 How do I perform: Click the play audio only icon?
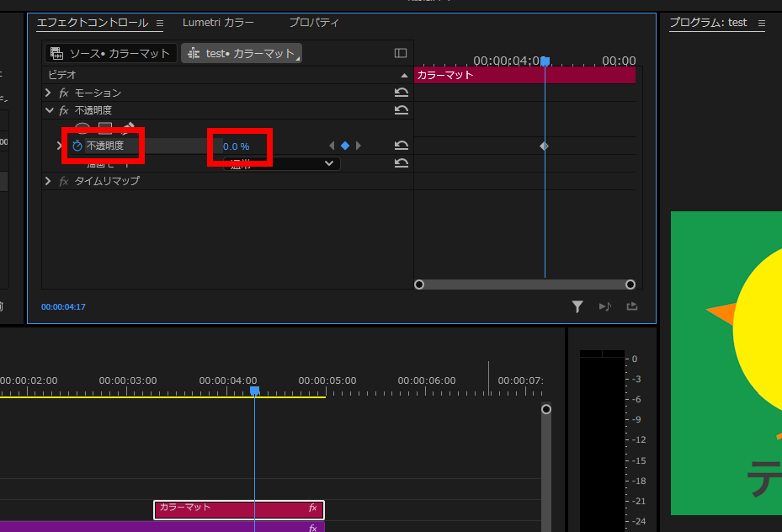(x=605, y=306)
